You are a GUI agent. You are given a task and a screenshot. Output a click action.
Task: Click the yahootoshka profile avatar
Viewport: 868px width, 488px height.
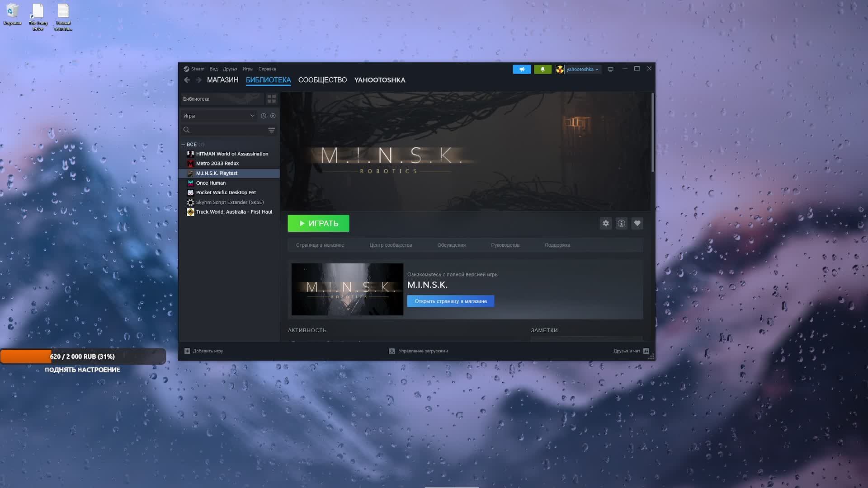coord(560,69)
